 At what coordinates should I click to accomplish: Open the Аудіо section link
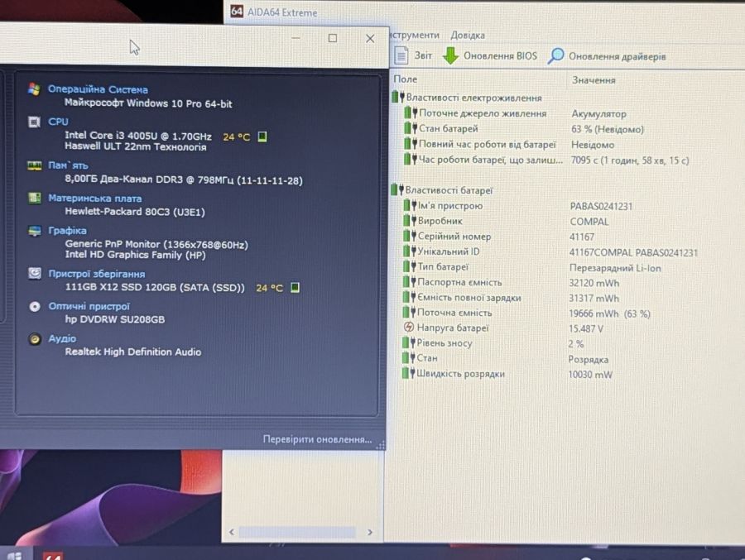[62, 338]
